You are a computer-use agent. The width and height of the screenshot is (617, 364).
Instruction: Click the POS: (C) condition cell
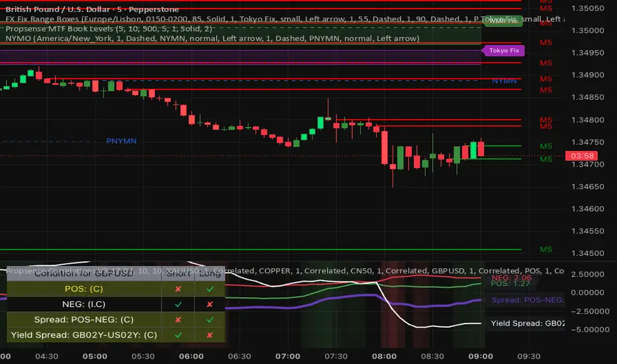[84, 289]
